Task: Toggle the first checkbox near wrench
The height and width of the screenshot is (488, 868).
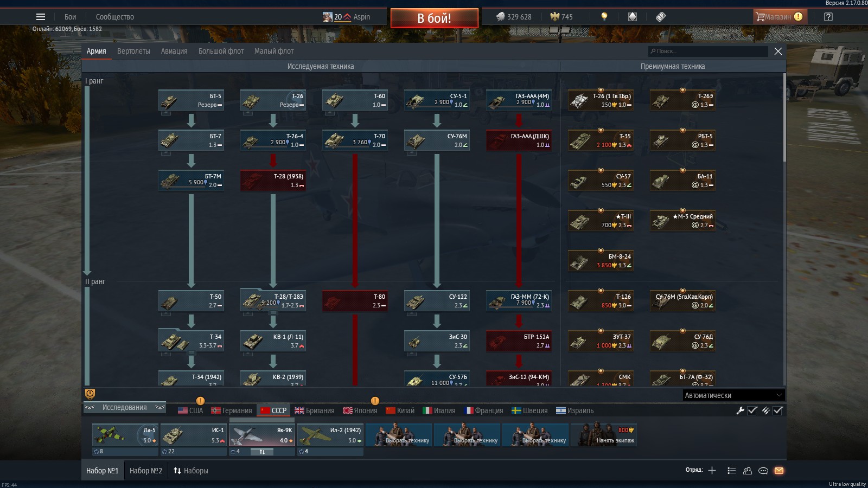Action: (752, 410)
